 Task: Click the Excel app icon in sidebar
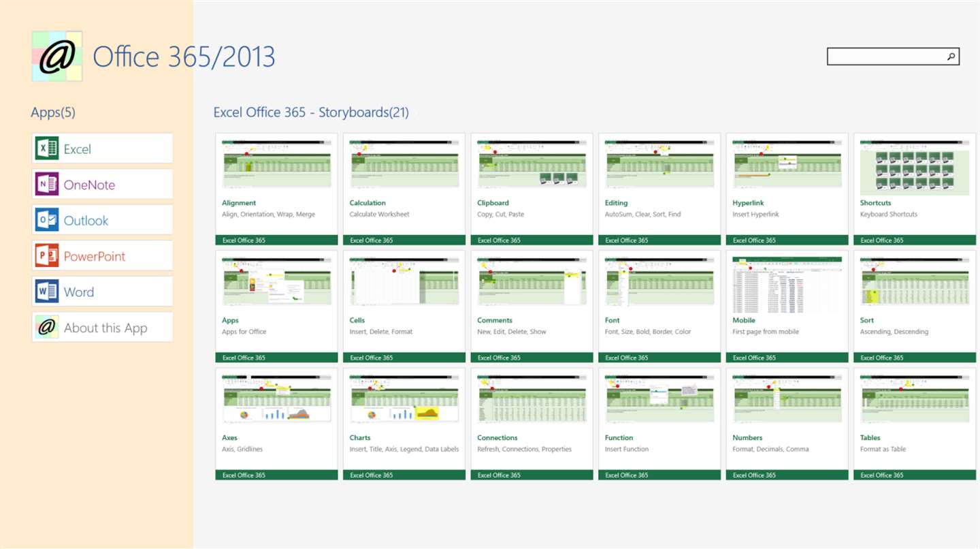coord(47,148)
